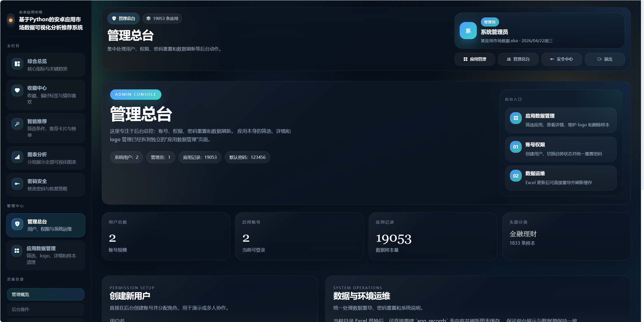Click the 19053 条应用 layers chip
The image size is (644, 322).
point(162,18)
